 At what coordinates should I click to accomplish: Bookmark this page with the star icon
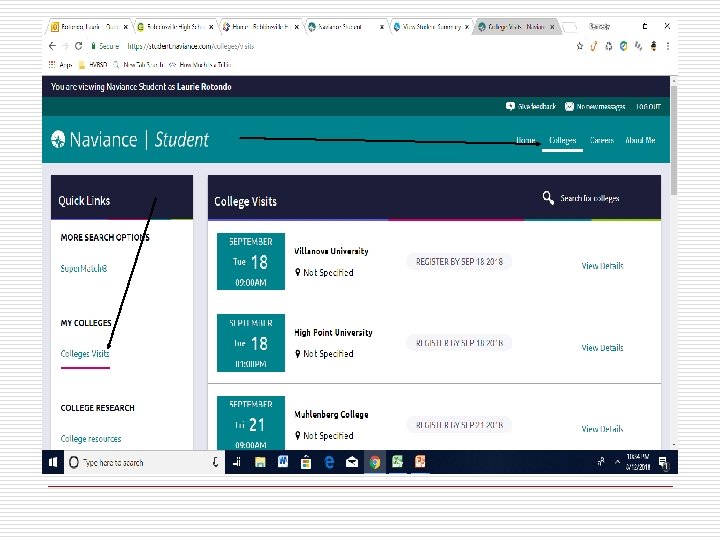[579, 46]
